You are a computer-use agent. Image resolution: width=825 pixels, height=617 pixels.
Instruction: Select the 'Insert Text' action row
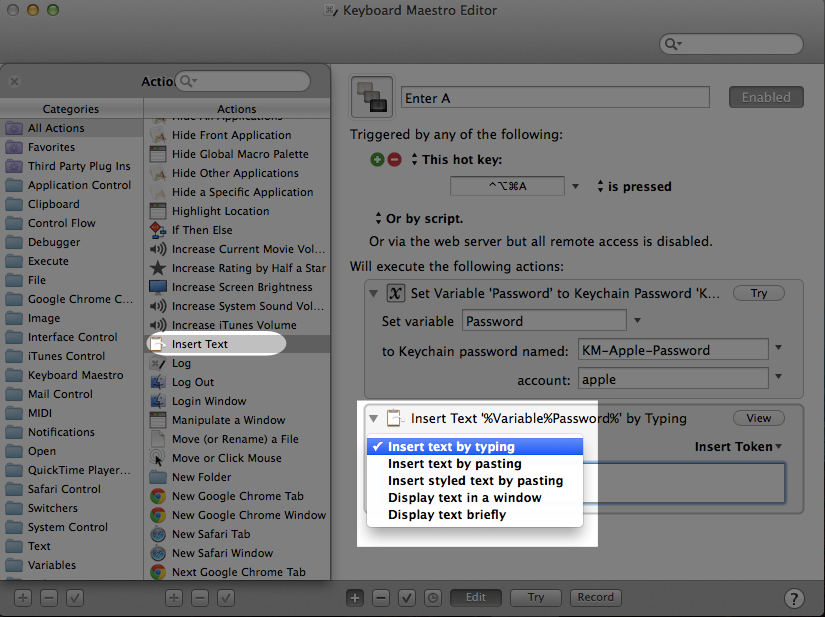point(237,344)
